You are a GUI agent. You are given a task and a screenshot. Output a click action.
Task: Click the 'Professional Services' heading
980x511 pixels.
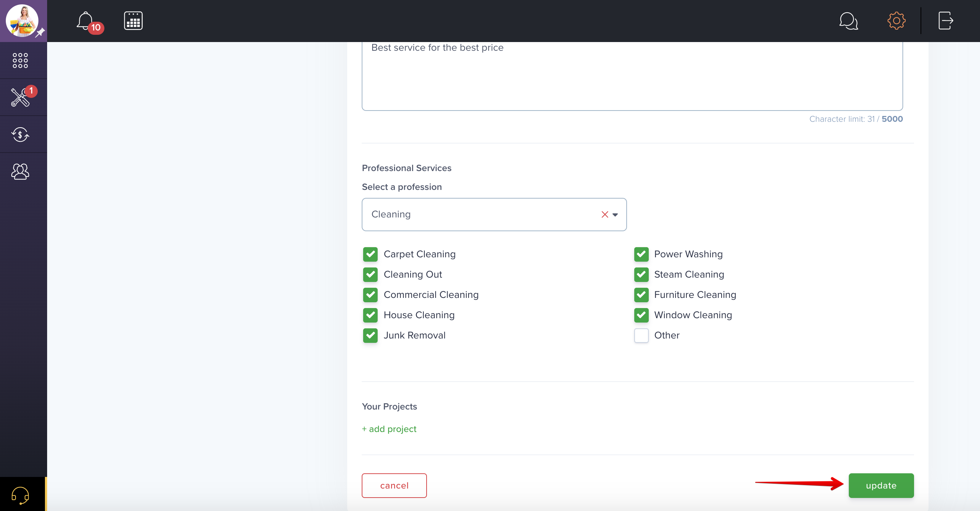tap(406, 168)
